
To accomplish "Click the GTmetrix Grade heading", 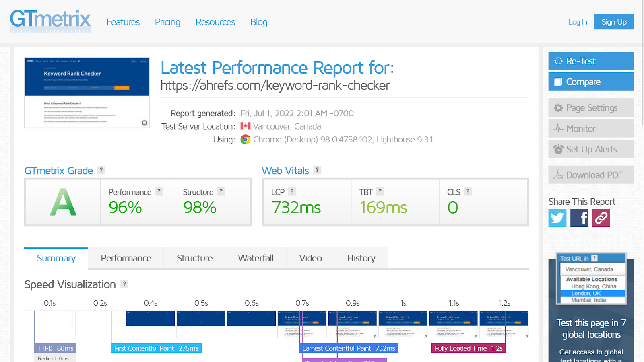I will (x=59, y=171).
